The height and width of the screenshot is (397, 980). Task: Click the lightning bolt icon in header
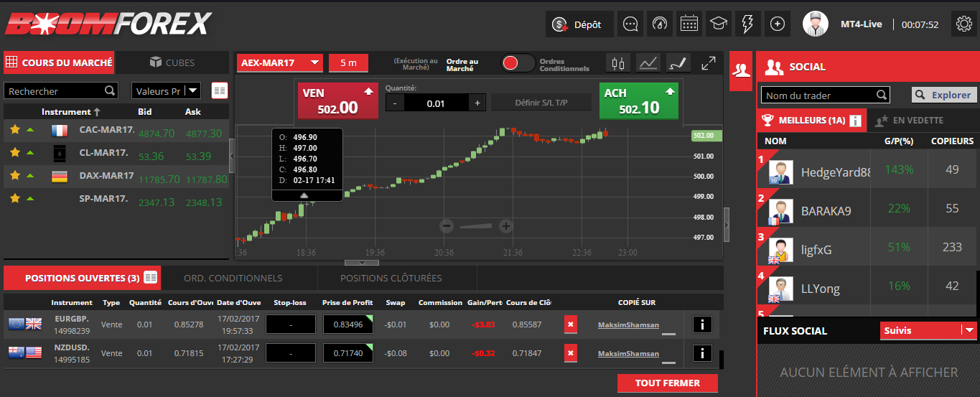pyautogui.click(x=747, y=24)
